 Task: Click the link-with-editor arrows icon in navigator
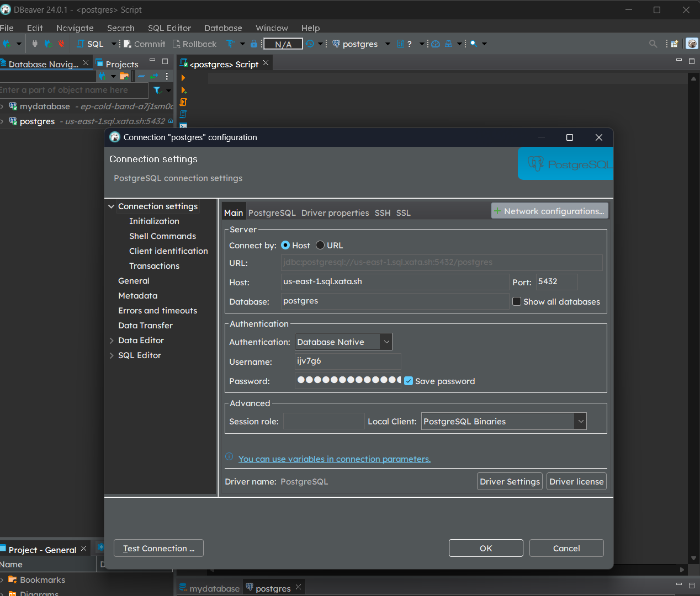[x=154, y=76]
